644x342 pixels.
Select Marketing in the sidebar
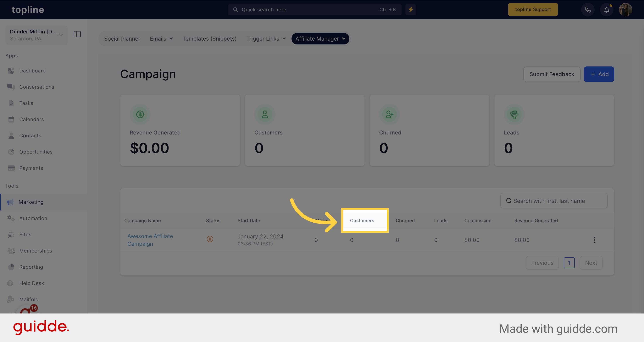tap(43, 202)
